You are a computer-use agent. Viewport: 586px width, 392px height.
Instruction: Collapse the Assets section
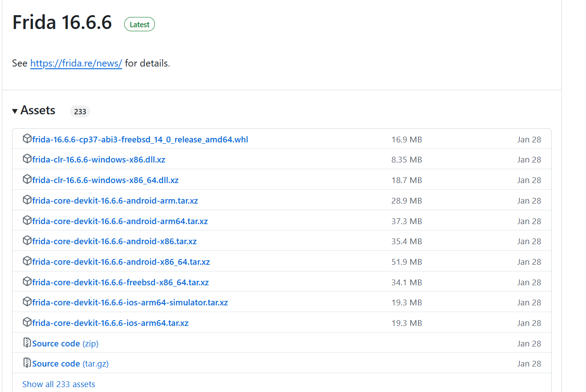pos(34,110)
